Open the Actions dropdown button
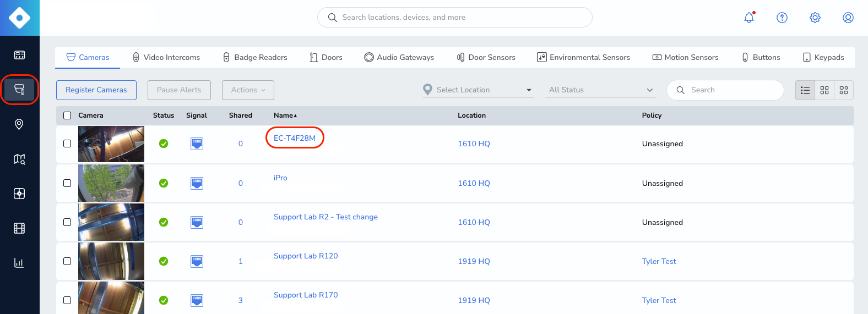This screenshot has width=868, height=314. coord(248,90)
